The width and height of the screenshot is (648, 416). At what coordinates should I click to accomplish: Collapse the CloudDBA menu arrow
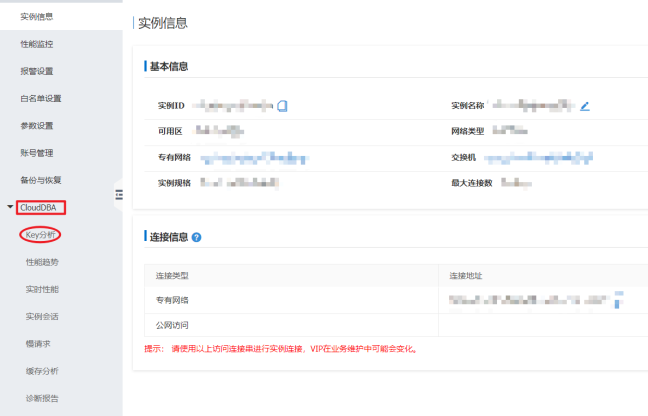[x=10, y=208]
